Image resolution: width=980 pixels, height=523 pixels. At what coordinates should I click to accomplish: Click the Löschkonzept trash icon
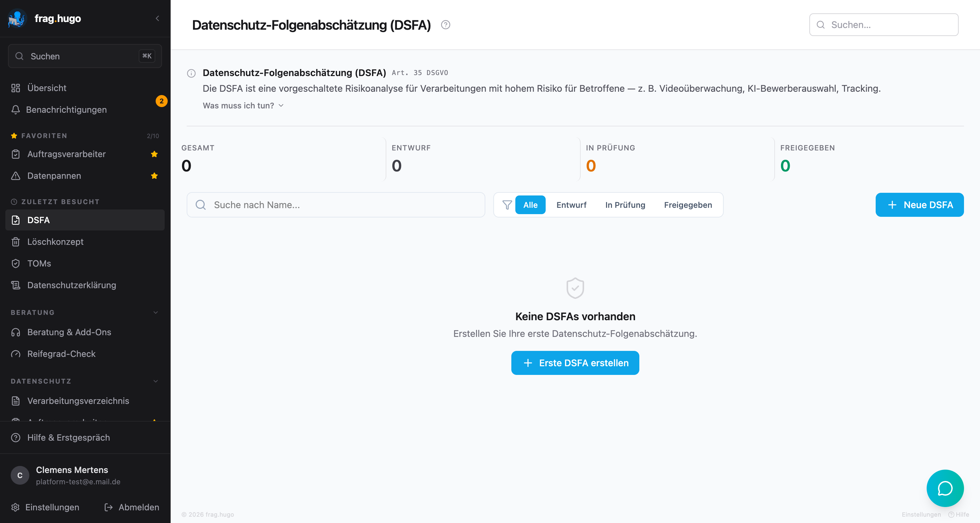[x=16, y=242]
